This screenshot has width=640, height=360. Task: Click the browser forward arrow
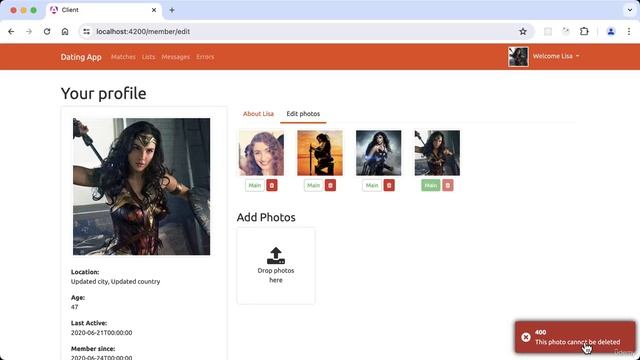tap(29, 31)
